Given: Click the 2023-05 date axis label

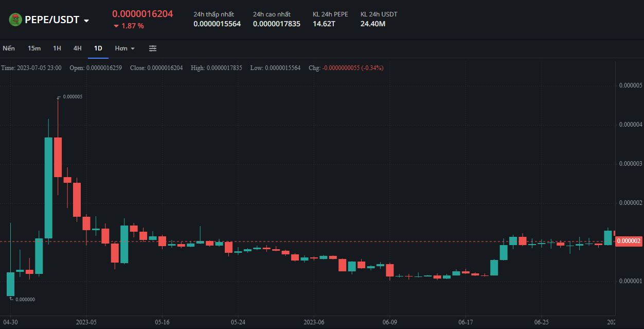Looking at the screenshot, I should coord(86,322).
